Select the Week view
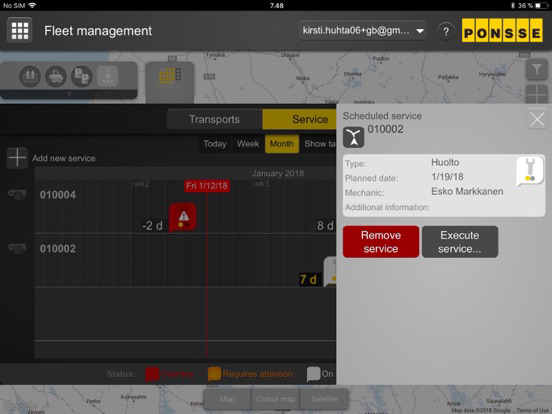Image resolution: width=552 pixels, height=414 pixels. point(248,144)
